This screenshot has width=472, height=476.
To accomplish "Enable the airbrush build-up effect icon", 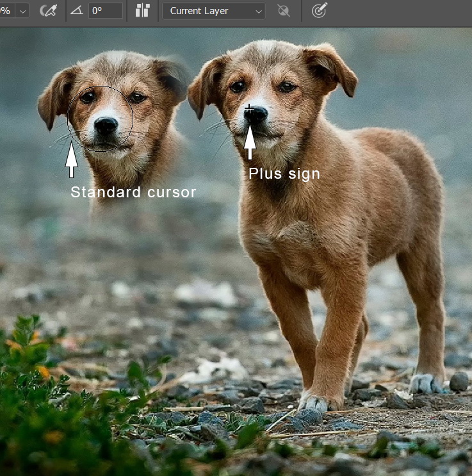I will [48, 11].
